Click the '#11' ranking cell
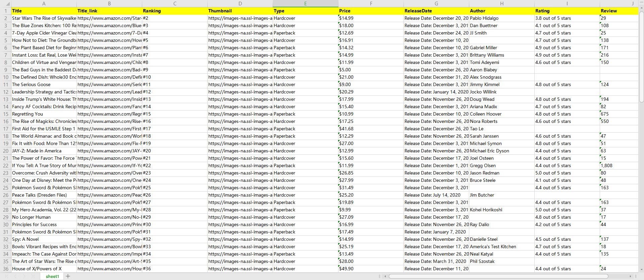 point(175,84)
